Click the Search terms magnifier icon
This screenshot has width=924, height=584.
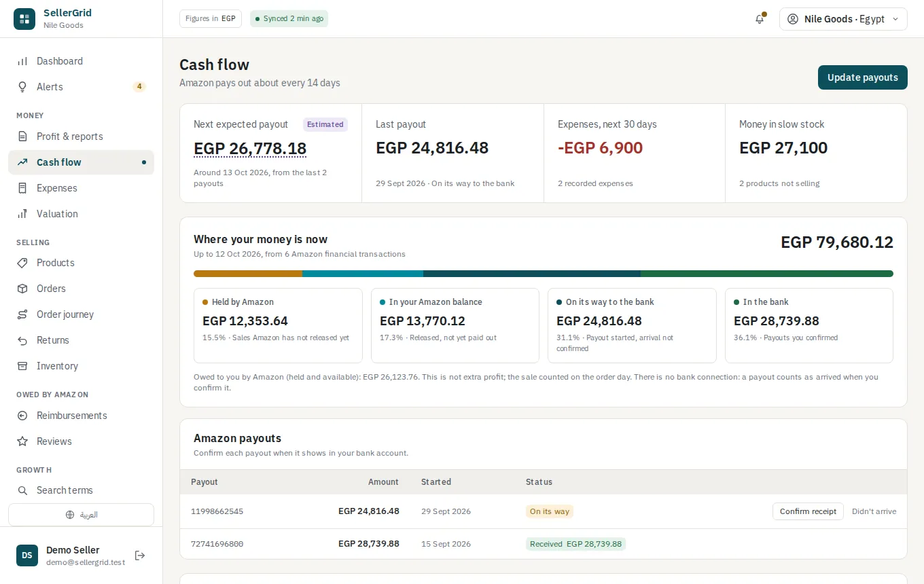(22, 490)
